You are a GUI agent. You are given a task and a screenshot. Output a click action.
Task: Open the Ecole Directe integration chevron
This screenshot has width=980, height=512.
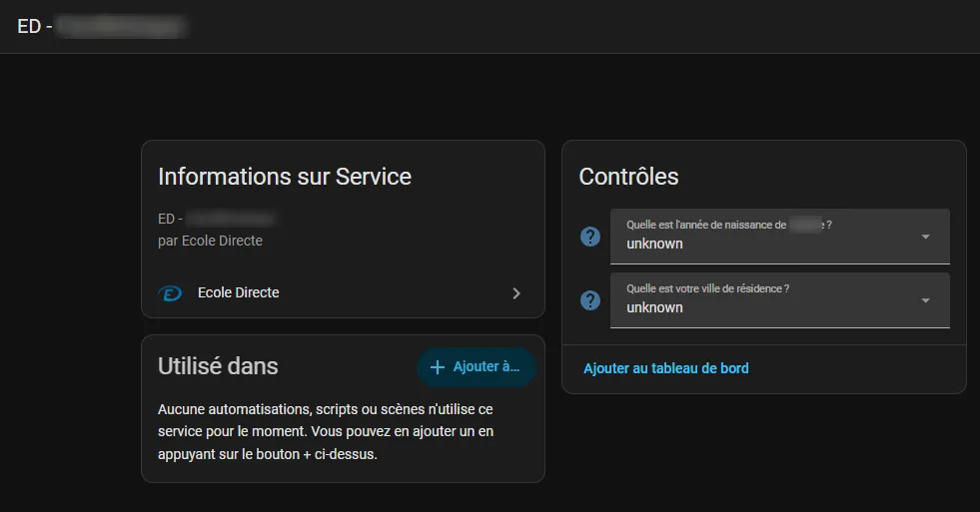(516, 293)
